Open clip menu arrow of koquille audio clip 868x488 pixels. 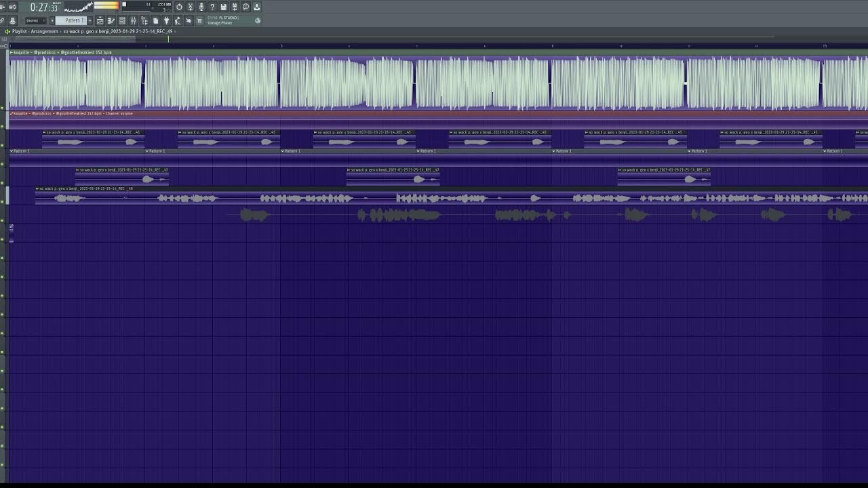(x=12, y=52)
